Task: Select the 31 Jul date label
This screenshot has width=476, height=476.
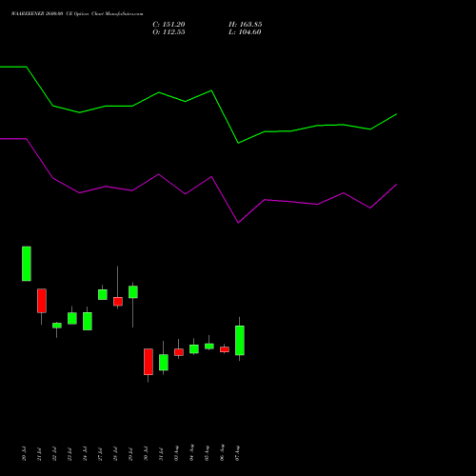Action: point(161,454)
